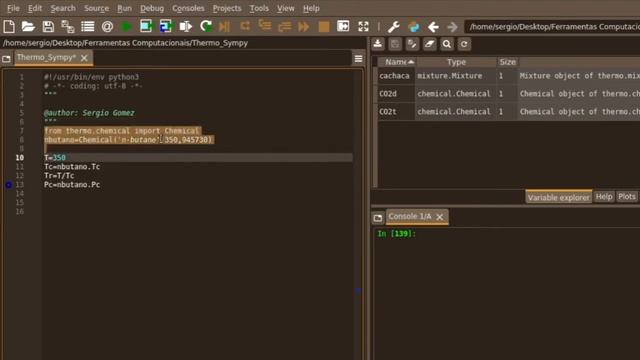
Task: Save all files icon
Action: pyautogui.click(x=68, y=27)
